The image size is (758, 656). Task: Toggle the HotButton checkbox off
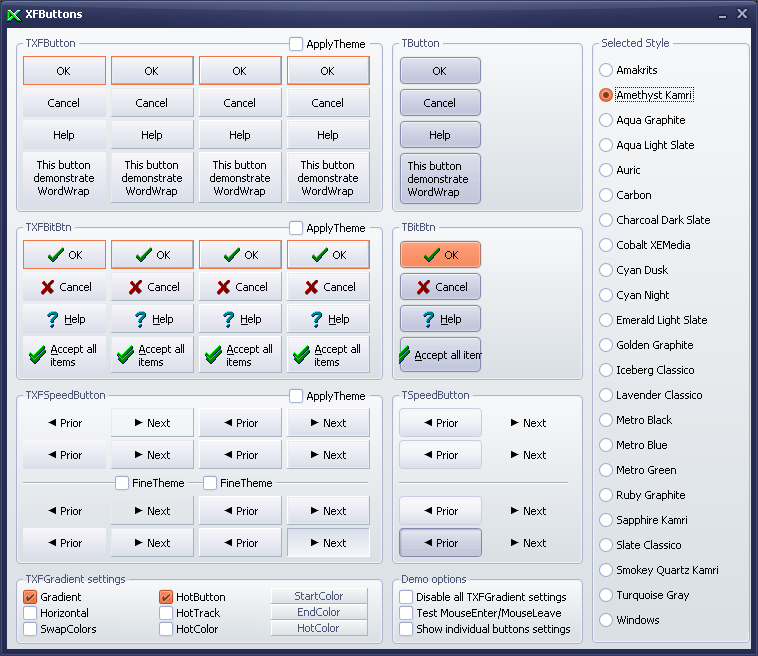(x=166, y=597)
